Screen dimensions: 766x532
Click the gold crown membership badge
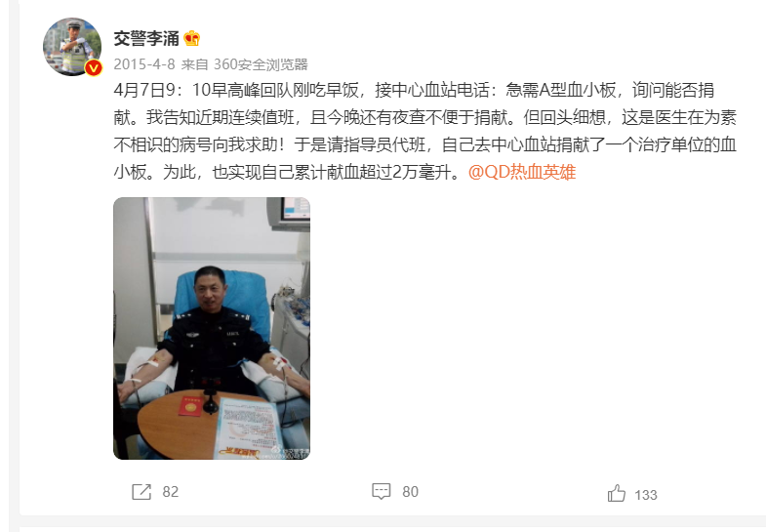tap(192, 38)
